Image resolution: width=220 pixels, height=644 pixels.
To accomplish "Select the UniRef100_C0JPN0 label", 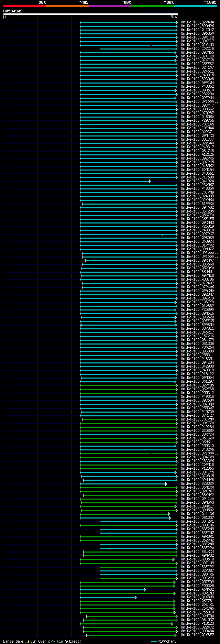I will click(197, 419).
